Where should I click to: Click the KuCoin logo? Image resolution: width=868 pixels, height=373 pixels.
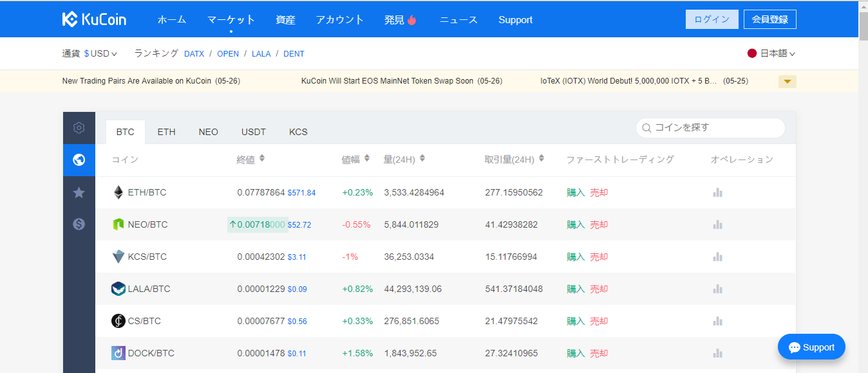95,19
